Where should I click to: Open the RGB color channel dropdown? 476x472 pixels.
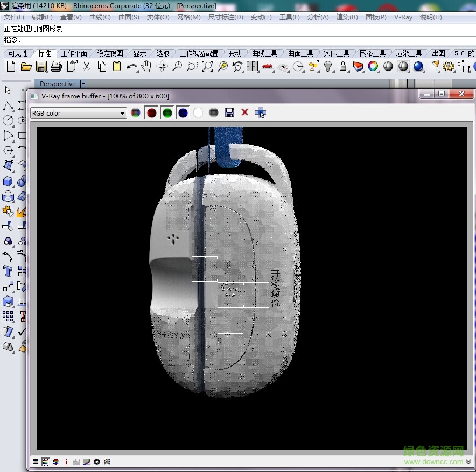pos(78,113)
